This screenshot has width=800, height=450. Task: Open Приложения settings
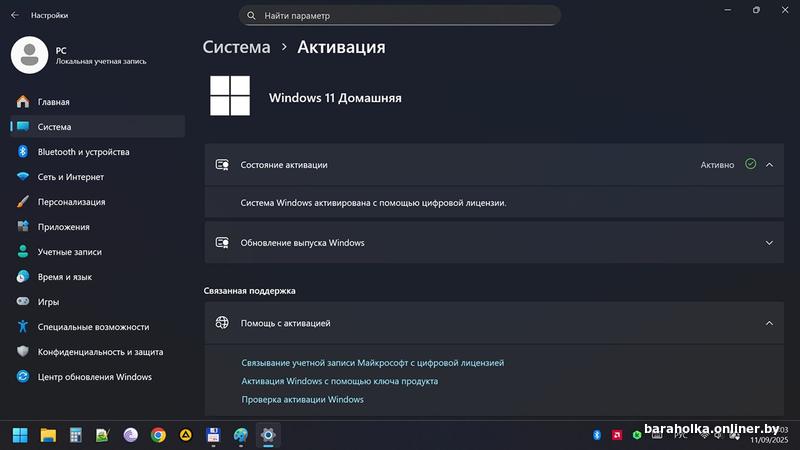click(x=97, y=227)
